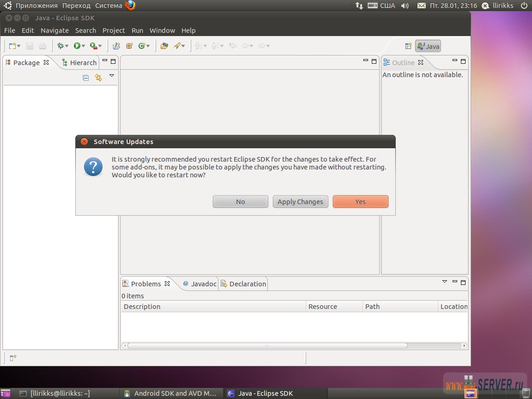Open the Run configurations dropdown arrow
This screenshot has width=532, height=399.
(x=83, y=46)
